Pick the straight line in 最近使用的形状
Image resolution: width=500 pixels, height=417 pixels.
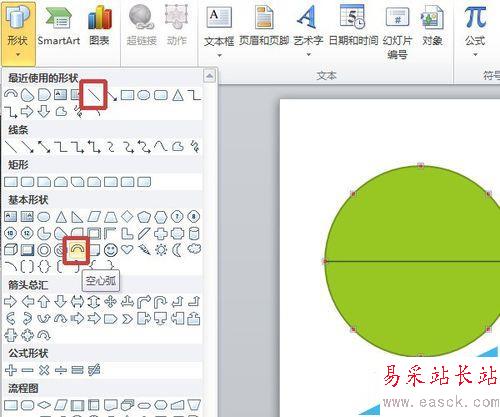(94, 95)
